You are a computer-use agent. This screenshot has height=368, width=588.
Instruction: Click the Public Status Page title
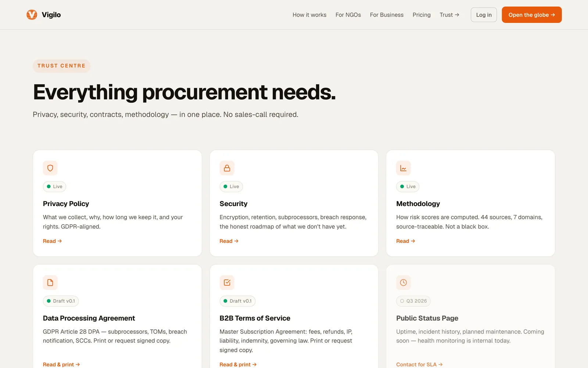tap(427, 318)
